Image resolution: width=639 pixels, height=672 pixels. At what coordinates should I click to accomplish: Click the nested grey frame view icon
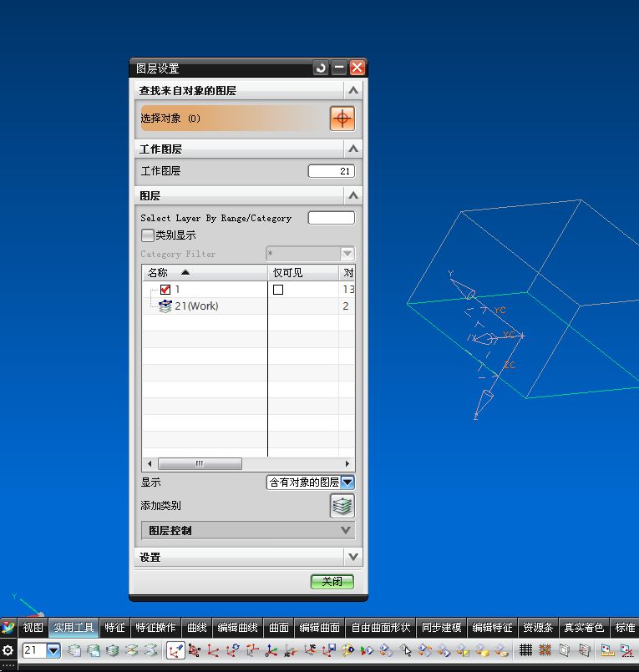(x=565, y=650)
